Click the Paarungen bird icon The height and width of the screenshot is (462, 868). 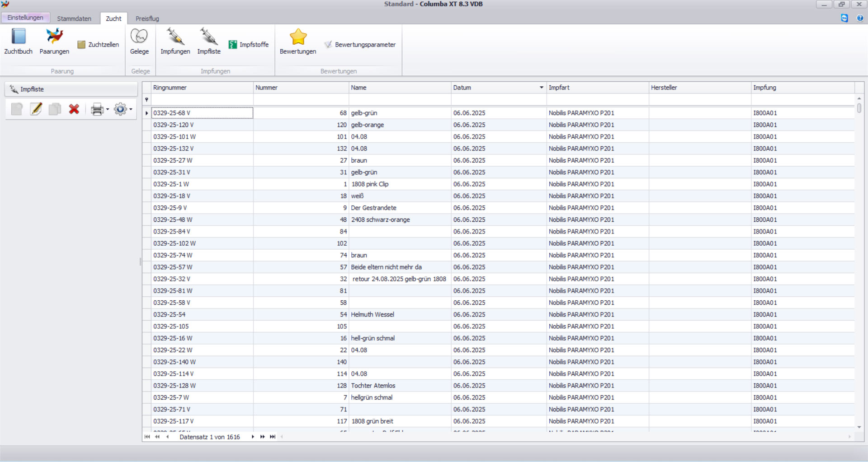point(54,37)
